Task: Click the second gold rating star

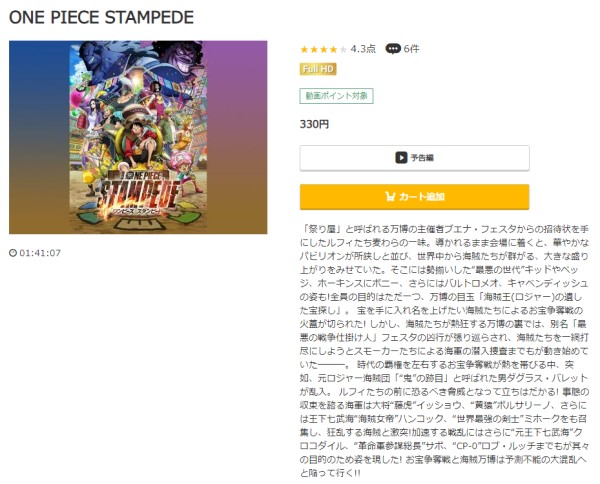Action: (314, 49)
